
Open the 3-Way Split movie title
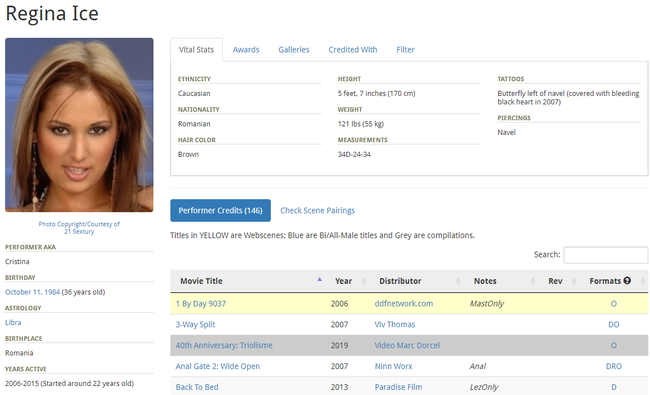click(195, 325)
